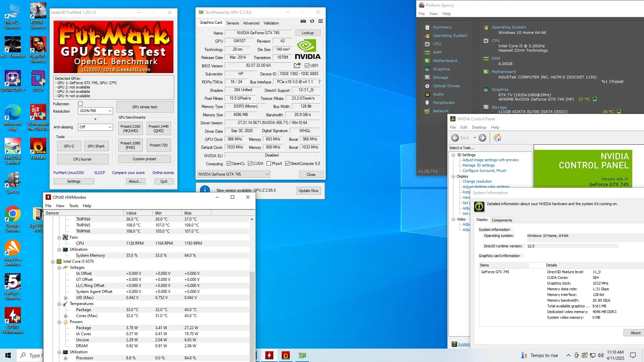Click the GPU-Z screenshot camera icon
The width and height of the screenshot is (644, 362).
click(303, 21)
